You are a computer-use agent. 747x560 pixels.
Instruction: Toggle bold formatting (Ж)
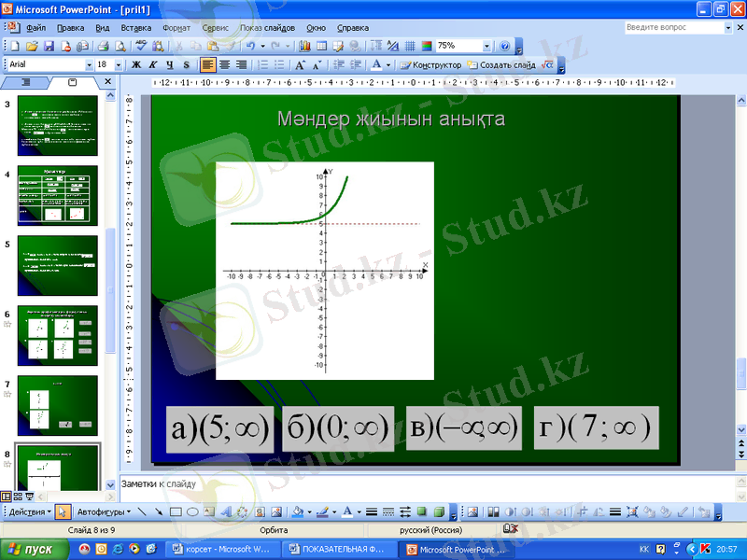coord(134,65)
